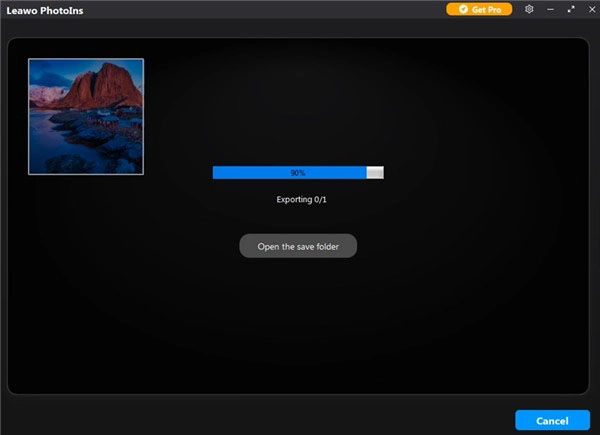This screenshot has height=435, width=600.
Task: Select the mountain landscape photo thumbnail
Action: pyautogui.click(x=86, y=116)
